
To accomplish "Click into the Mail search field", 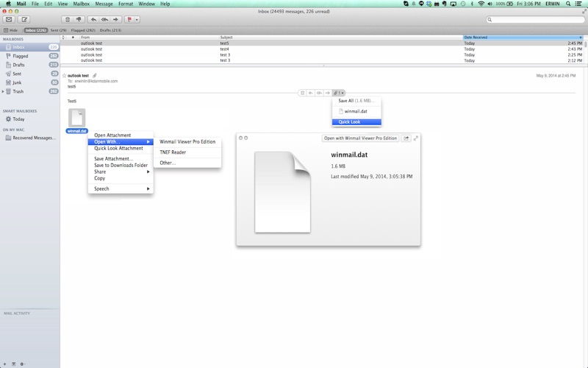I will [x=537, y=20].
